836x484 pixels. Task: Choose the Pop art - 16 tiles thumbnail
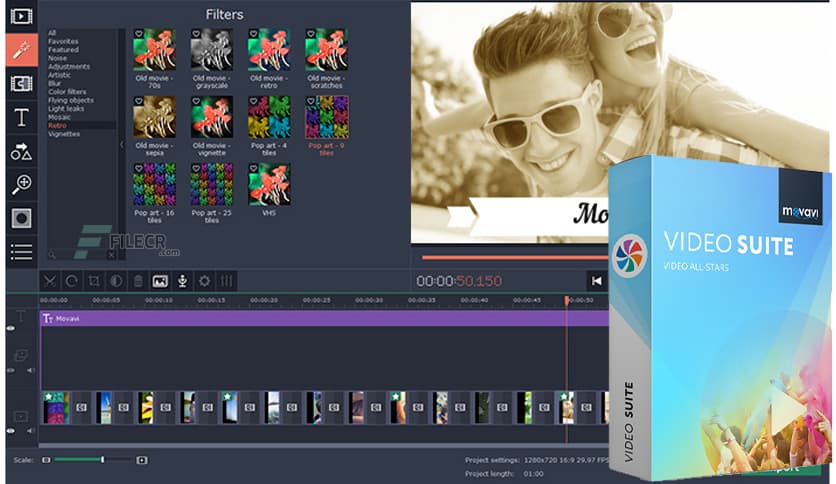[154, 184]
